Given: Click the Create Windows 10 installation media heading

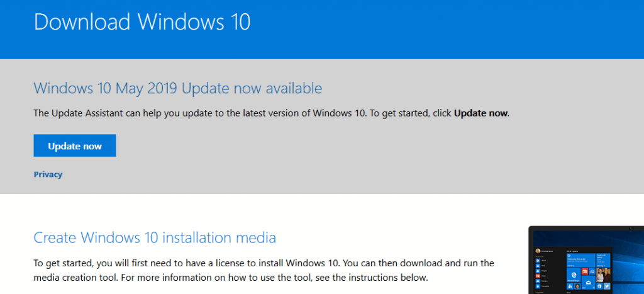Looking at the screenshot, I should [x=155, y=238].
